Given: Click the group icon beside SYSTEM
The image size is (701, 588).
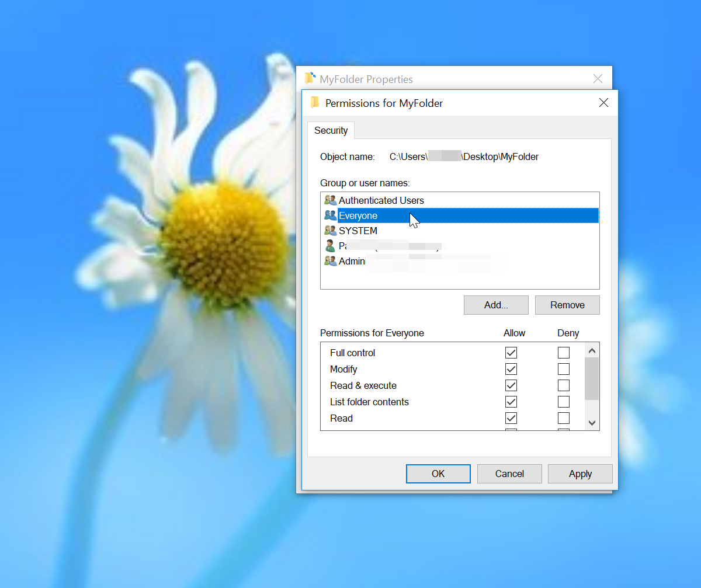Looking at the screenshot, I should pos(330,230).
